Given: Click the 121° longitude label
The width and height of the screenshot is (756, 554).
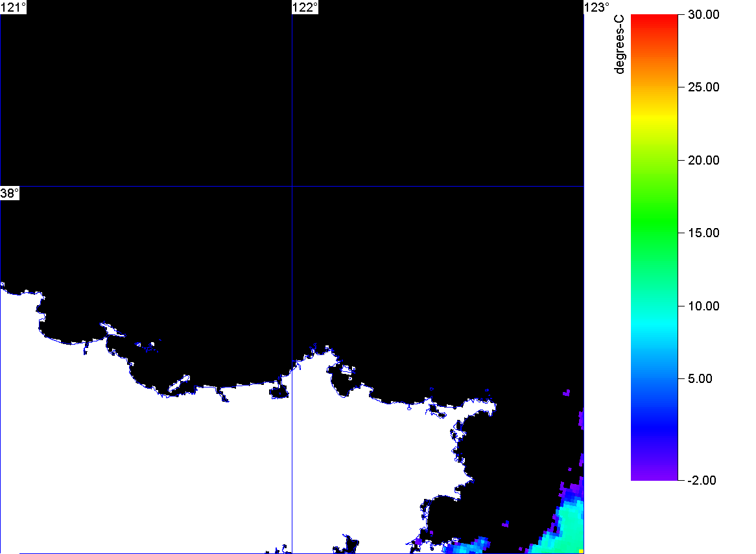Looking at the screenshot, I should tap(14, 7).
